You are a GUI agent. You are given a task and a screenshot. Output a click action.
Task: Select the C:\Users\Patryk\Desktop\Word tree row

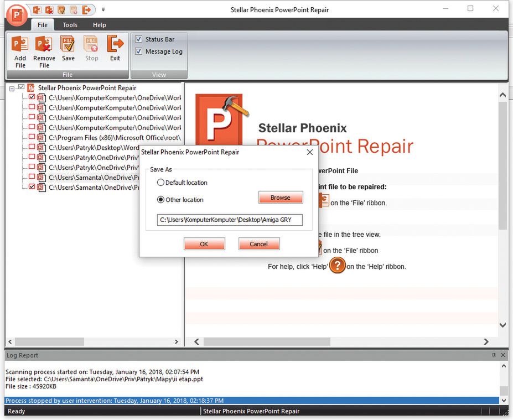tap(94, 148)
